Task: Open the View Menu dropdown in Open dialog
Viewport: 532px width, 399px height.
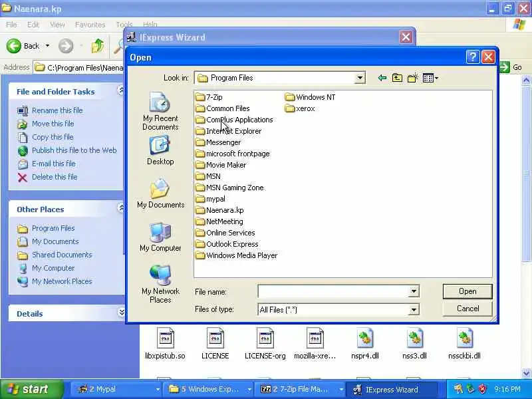Action: pyautogui.click(x=430, y=78)
